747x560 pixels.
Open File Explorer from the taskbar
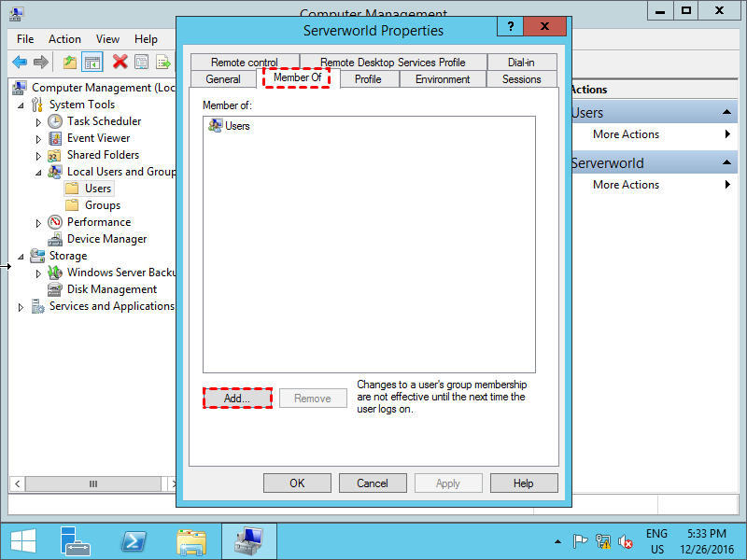point(191,542)
